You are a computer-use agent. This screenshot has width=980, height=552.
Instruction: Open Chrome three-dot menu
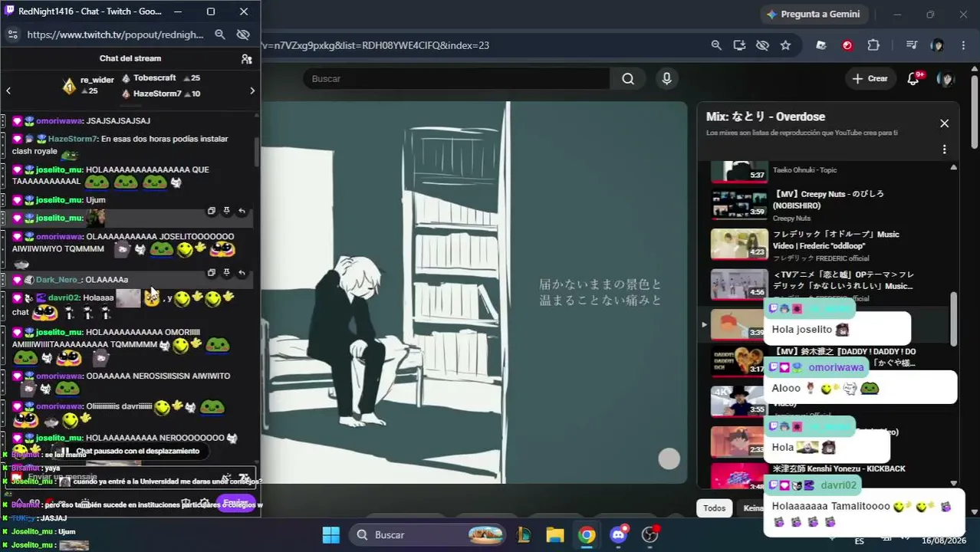[x=963, y=45]
